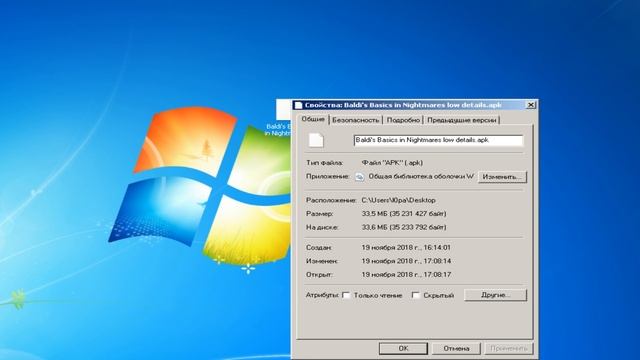Viewport: 640px width, 360px height.
Task: Click the shell library application icon
Action: pos(360,177)
